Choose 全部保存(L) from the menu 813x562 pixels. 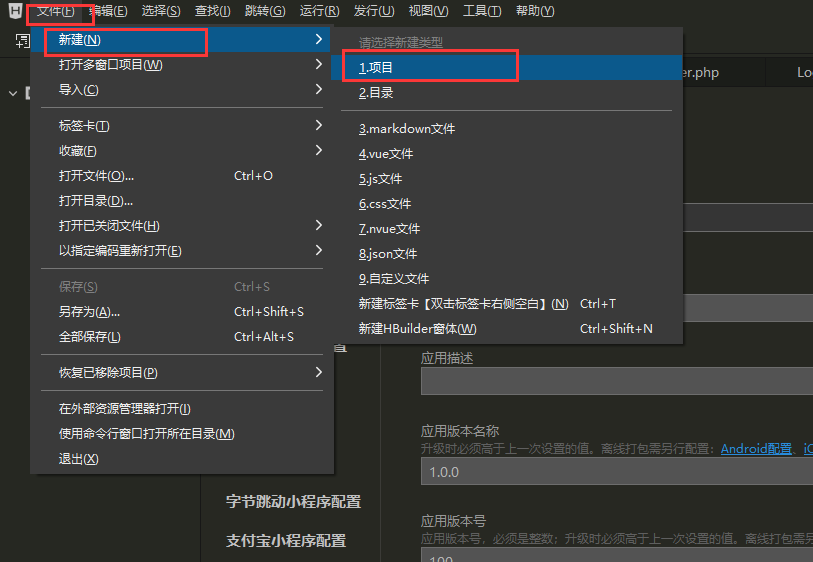pos(180,336)
